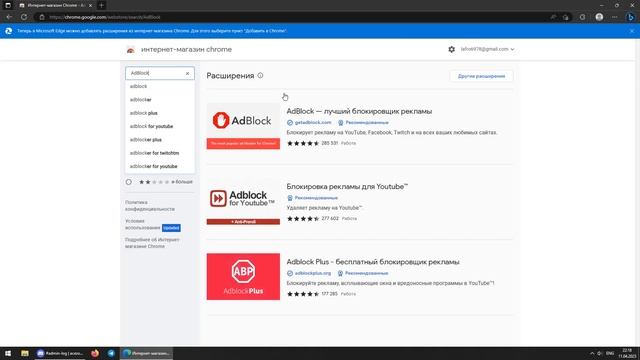Go back using the browser back arrow
The width and height of the screenshot is (640, 360).
tap(9, 17)
